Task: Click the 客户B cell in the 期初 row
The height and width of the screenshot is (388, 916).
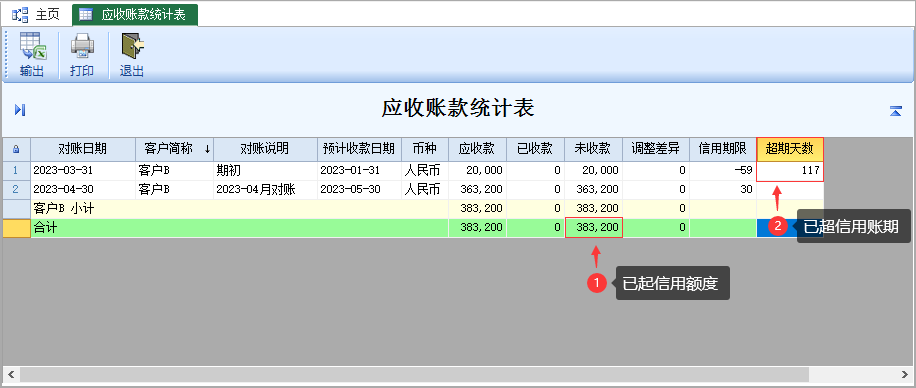Action: 175,171
